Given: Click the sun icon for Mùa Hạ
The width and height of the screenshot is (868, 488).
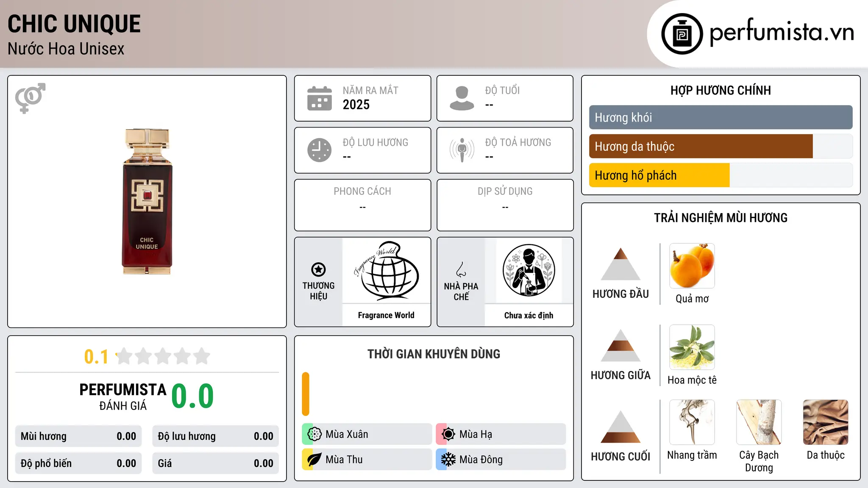Looking at the screenshot, I should click(448, 434).
